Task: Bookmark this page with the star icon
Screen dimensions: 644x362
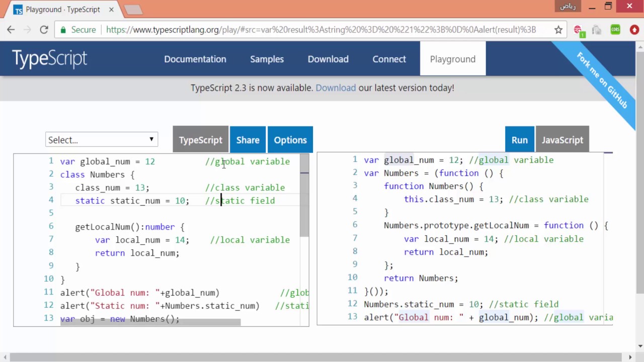Action: tap(558, 30)
